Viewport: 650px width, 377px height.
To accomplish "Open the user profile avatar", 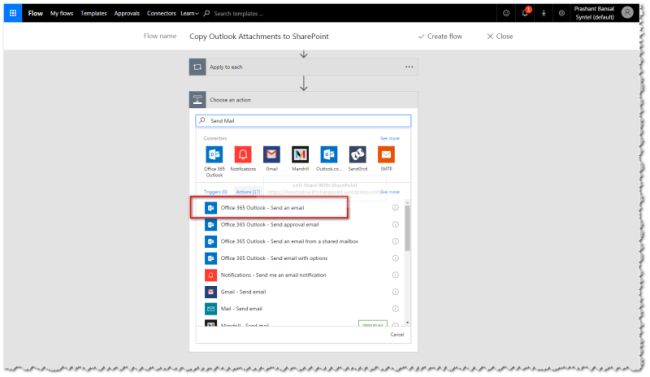I will (x=627, y=13).
